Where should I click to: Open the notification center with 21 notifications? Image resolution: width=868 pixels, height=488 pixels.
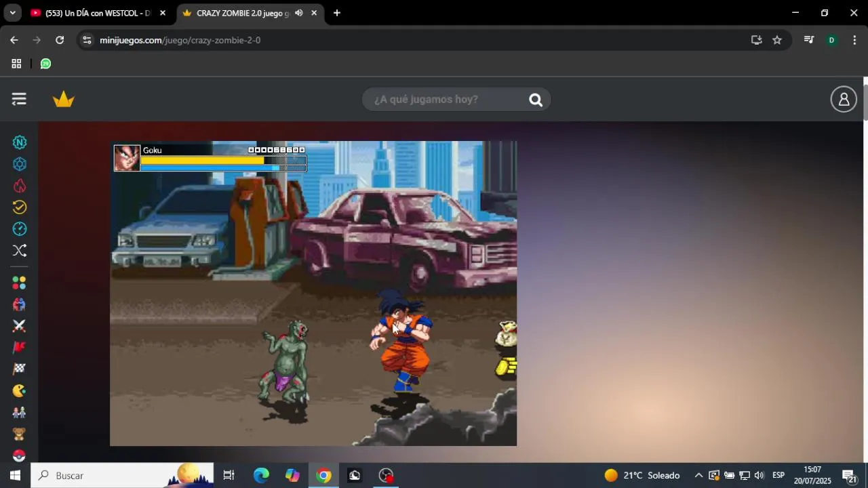(x=849, y=475)
